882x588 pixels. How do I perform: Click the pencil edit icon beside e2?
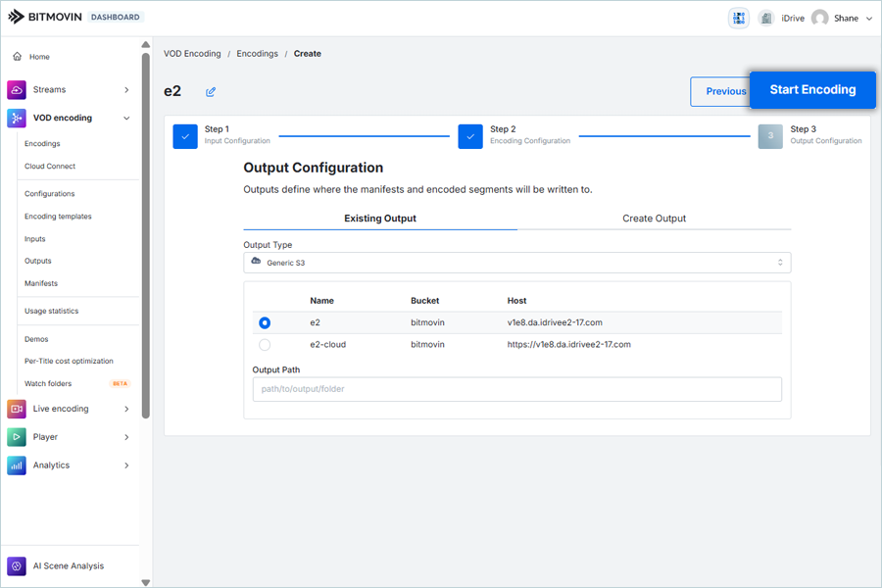coord(211,92)
